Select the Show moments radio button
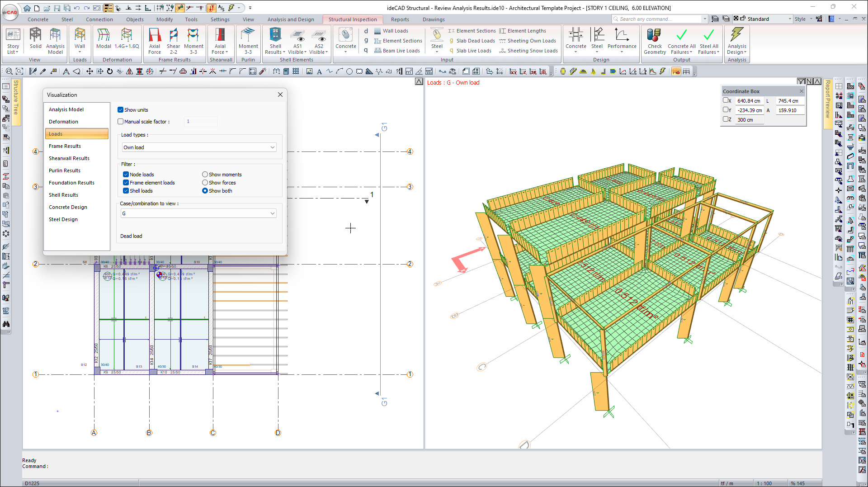 (205, 175)
